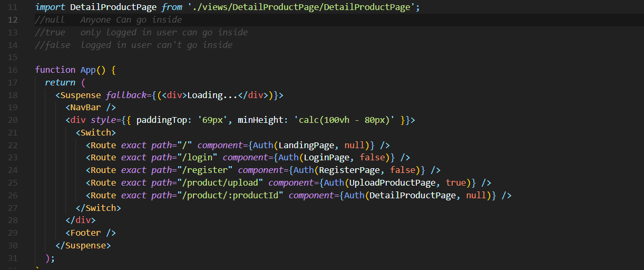Viewport: 644px width, 270px height.
Task: Click line number 27 in the gutter
Action: click(x=13, y=208)
